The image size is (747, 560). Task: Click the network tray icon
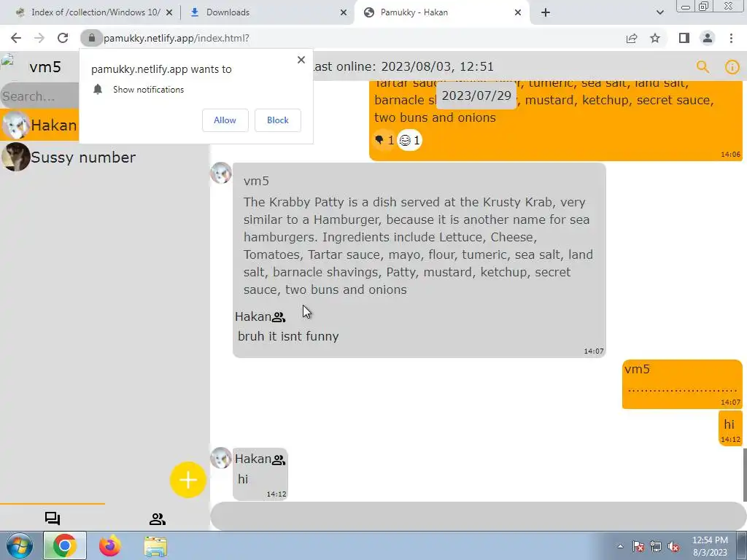click(x=656, y=546)
